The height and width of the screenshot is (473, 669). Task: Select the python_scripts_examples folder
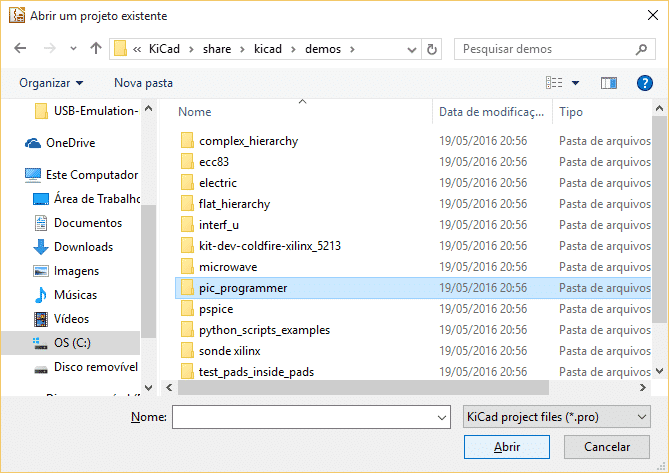[413, 330]
